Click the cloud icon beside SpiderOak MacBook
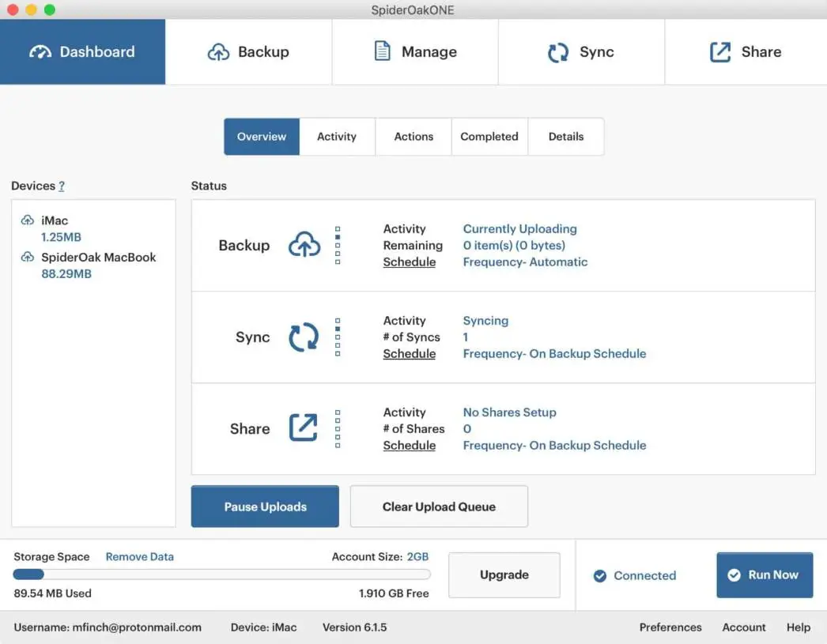This screenshot has width=827, height=644. click(x=28, y=257)
